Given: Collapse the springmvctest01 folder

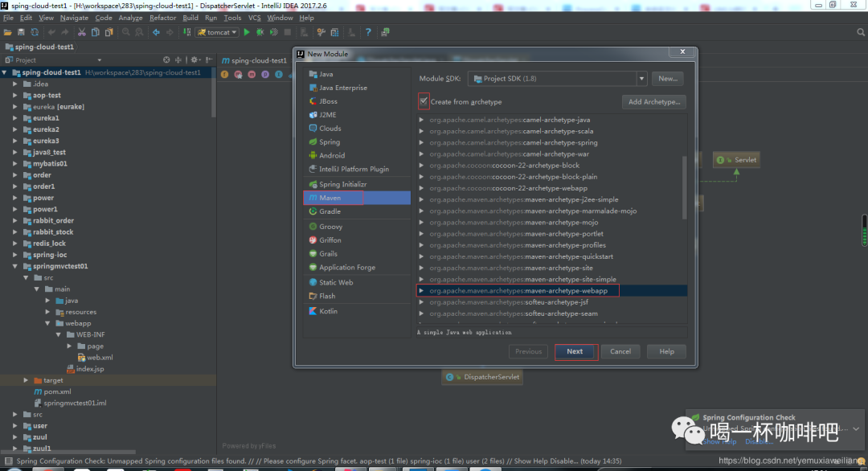Looking at the screenshot, I should click(15, 266).
